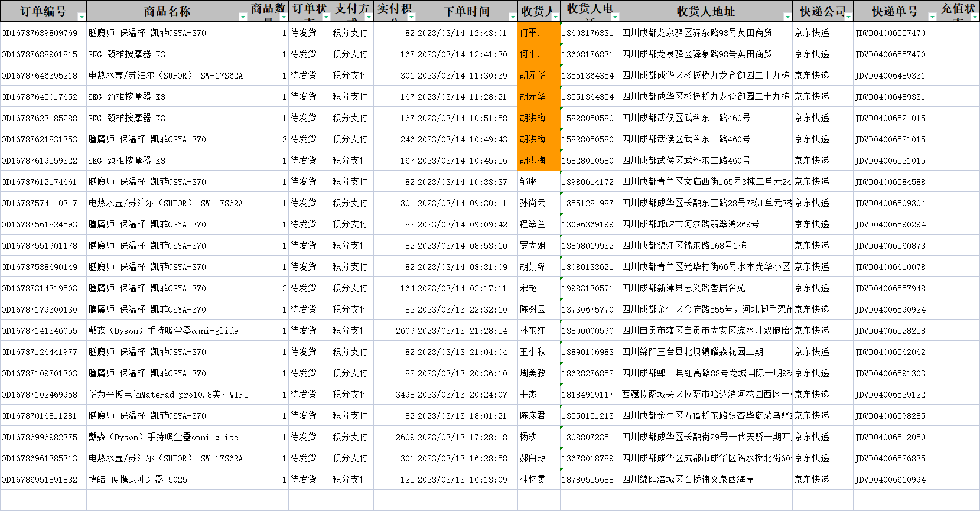Select the recipient cell 孙尚云
980x511 pixels.
pos(539,203)
